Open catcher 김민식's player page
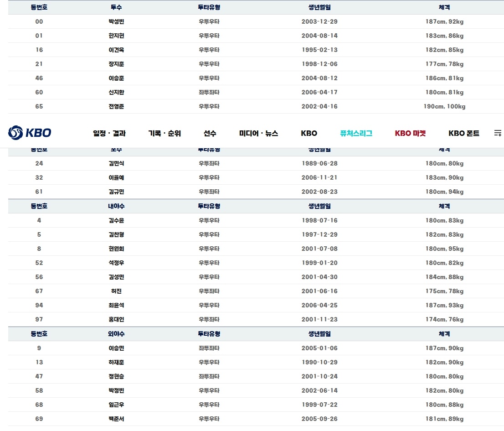This screenshot has height=431, width=504. (116, 163)
